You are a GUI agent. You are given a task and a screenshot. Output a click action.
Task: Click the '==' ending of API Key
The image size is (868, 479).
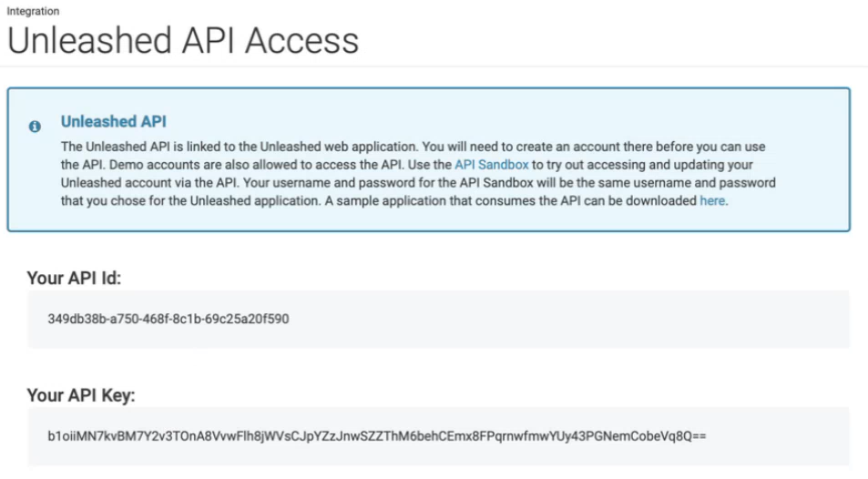pos(700,436)
